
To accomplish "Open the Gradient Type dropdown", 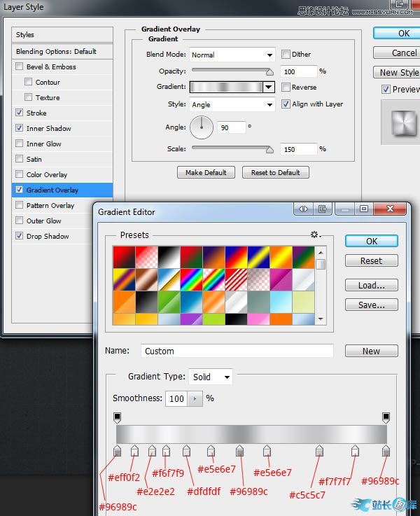I will (211, 377).
